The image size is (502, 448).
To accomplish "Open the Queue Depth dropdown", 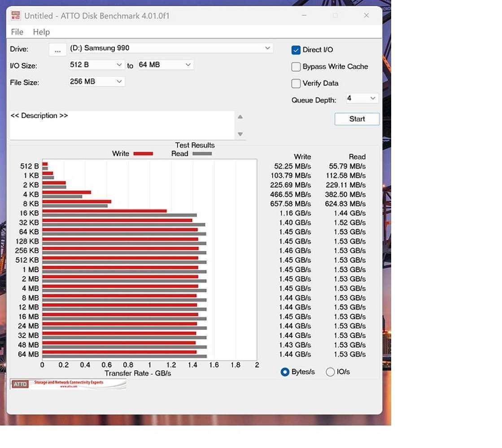I will (x=362, y=98).
